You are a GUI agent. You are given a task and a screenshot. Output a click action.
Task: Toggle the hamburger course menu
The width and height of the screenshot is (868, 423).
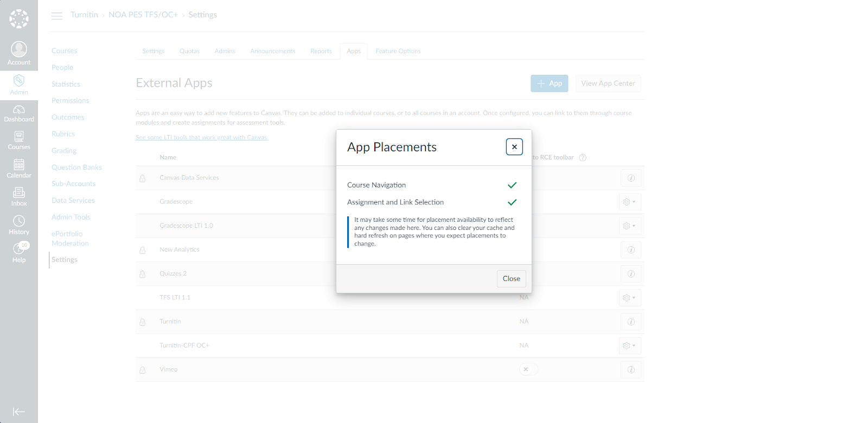click(57, 16)
